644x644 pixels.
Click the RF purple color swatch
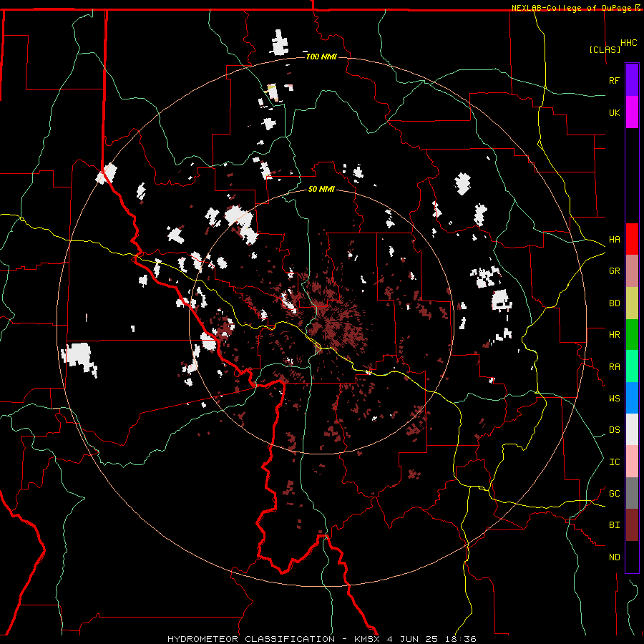click(x=632, y=80)
